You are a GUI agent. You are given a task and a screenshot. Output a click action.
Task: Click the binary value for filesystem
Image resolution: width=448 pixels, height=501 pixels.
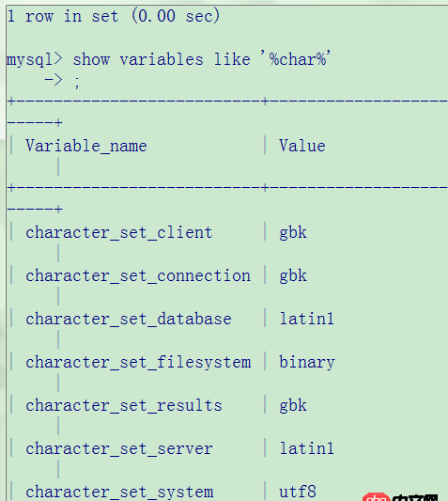307,363
